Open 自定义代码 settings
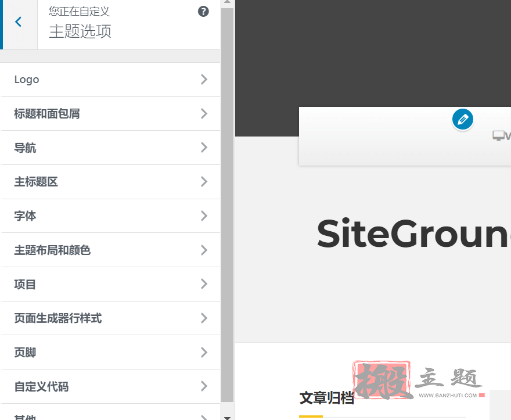 110,386
